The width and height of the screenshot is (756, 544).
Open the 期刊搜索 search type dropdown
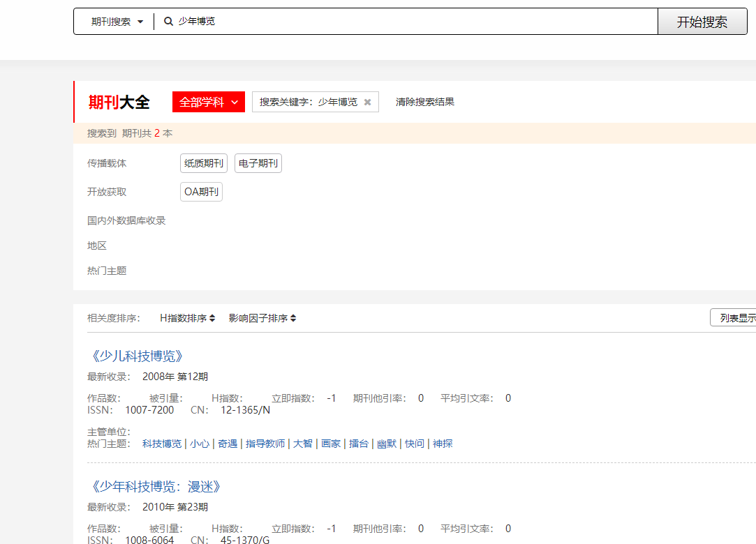[x=117, y=22]
